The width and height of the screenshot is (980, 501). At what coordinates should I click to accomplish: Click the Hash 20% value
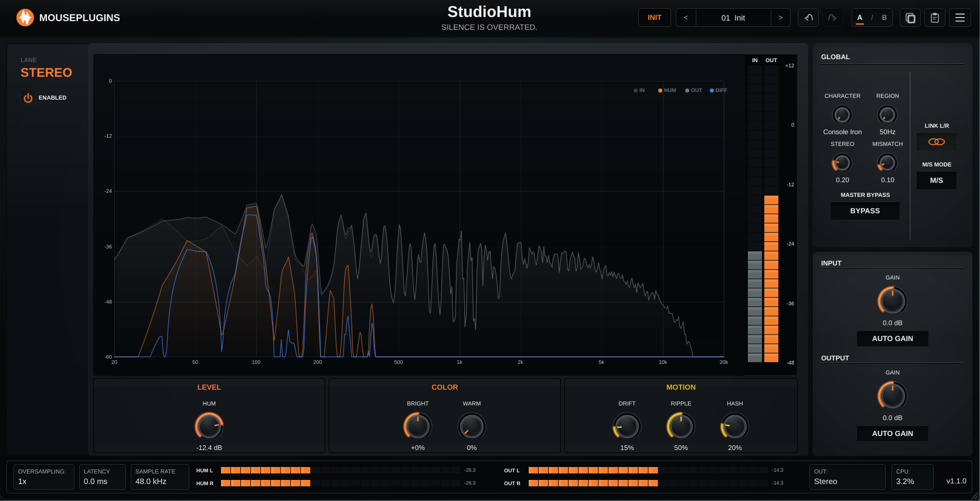tap(735, 448)
